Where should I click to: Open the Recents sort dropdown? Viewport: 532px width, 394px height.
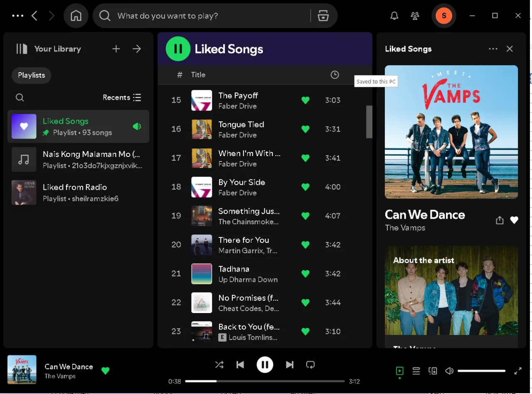point(122,98)
